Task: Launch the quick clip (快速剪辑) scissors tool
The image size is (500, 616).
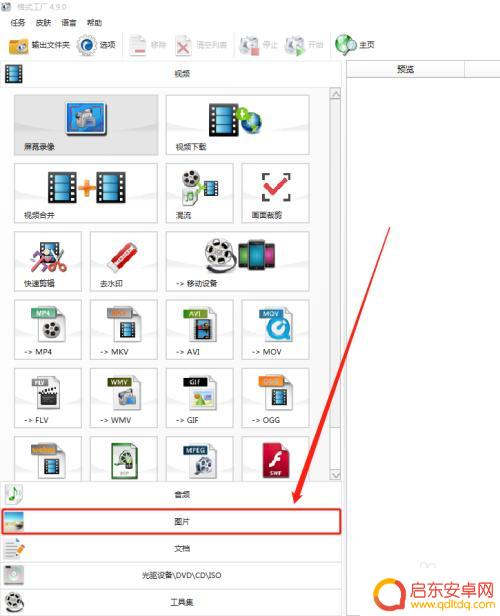Action: point(48,261)
